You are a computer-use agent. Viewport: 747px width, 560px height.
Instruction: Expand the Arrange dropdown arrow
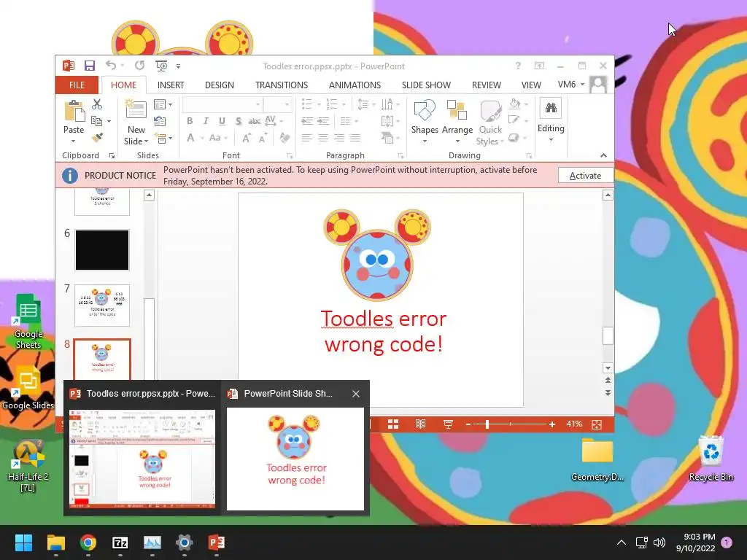pyautogui.click(x=457, y=141)
